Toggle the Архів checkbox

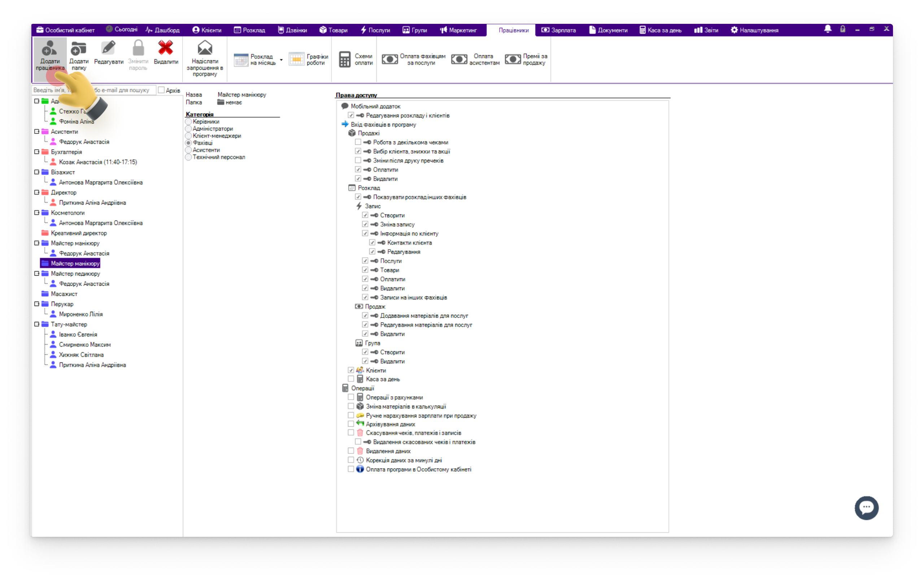tap(161, 90)
